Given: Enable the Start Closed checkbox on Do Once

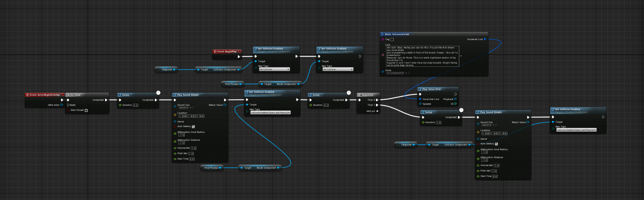Looking at the screenshot, I should click(86, 110).
